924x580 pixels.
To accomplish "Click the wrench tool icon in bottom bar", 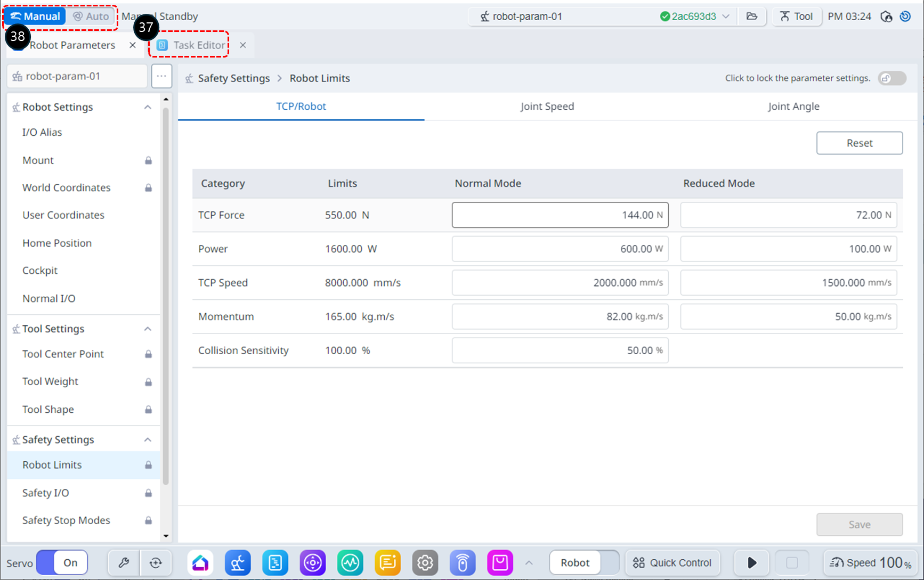I will (x=124, y=562).
